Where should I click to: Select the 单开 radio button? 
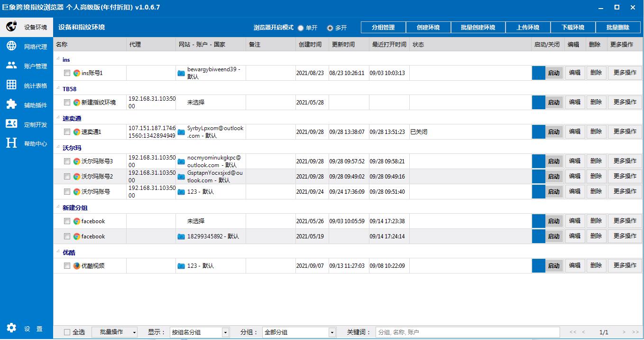point(301,28)
